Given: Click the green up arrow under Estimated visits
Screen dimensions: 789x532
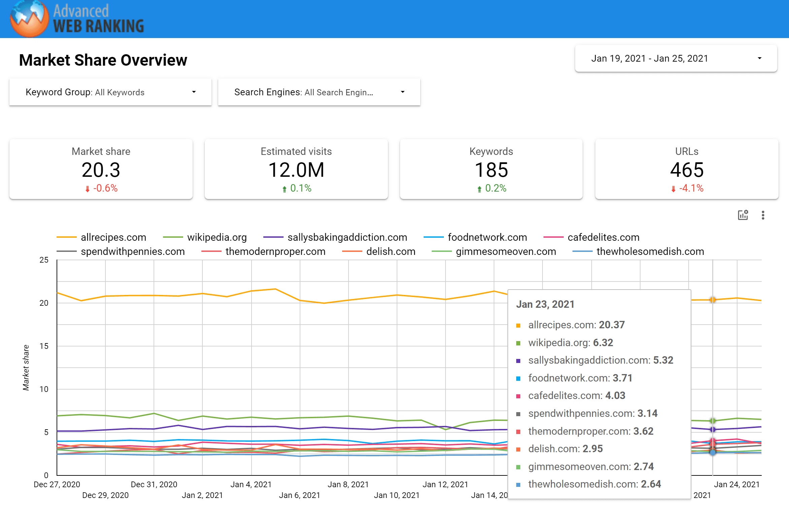Looking at the screenshot, I should coord(284,189).
